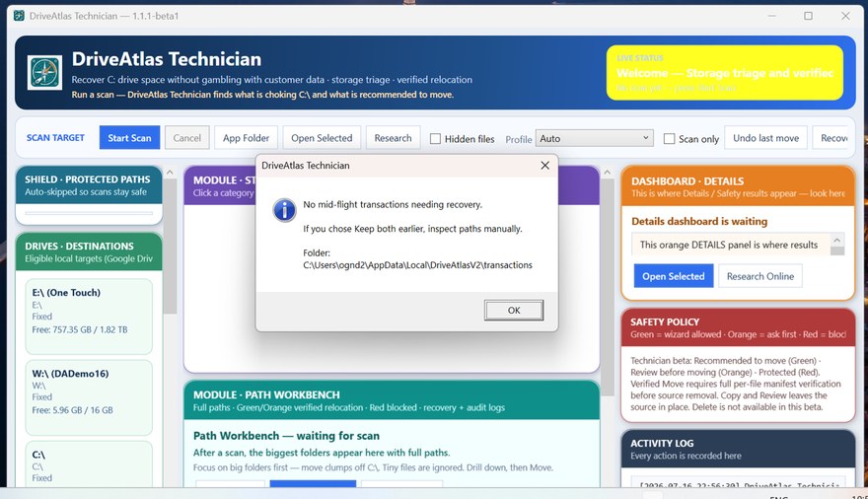868x499 pixels.
Task: Click the Drives Destinations header
Action: click(89, 251)
